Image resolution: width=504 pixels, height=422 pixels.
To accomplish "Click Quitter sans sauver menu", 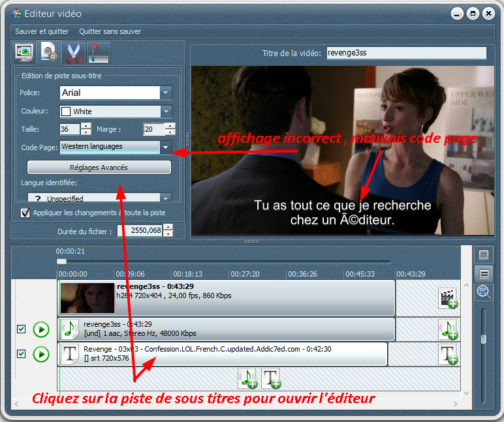I will pyautogui.click(x=110, y=31).
